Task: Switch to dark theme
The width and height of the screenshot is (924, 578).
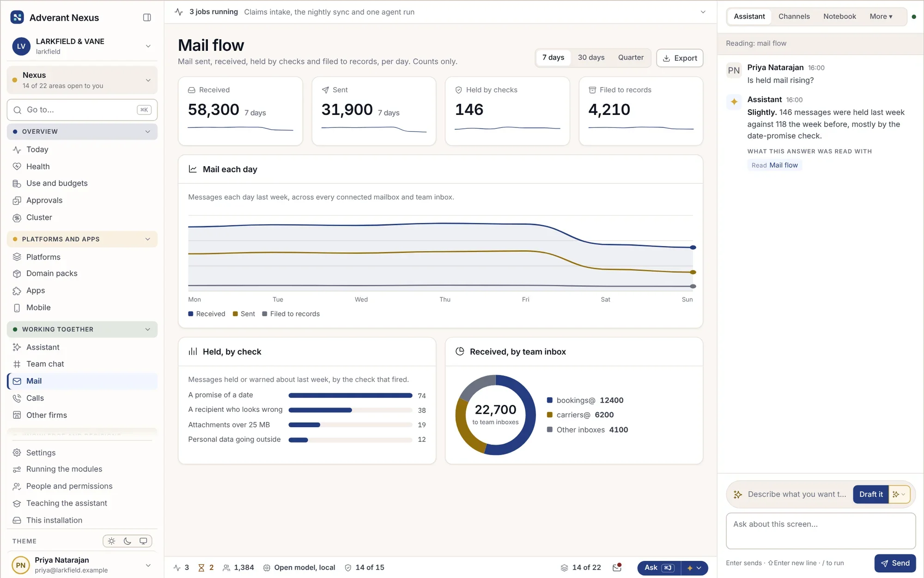Action: click(128, 541)
